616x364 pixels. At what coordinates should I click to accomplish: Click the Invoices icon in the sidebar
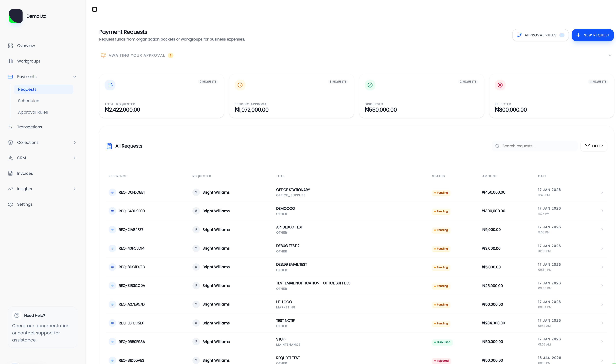click(10, 173)
